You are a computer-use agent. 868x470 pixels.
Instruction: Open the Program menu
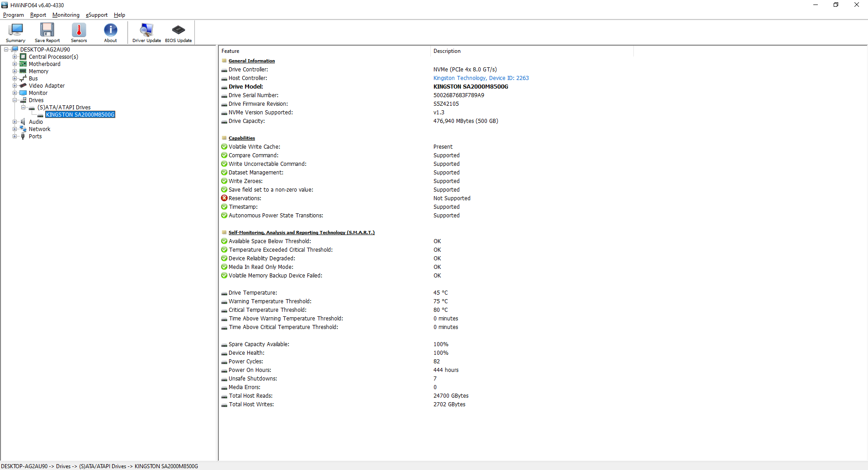(x=14, y=15)
